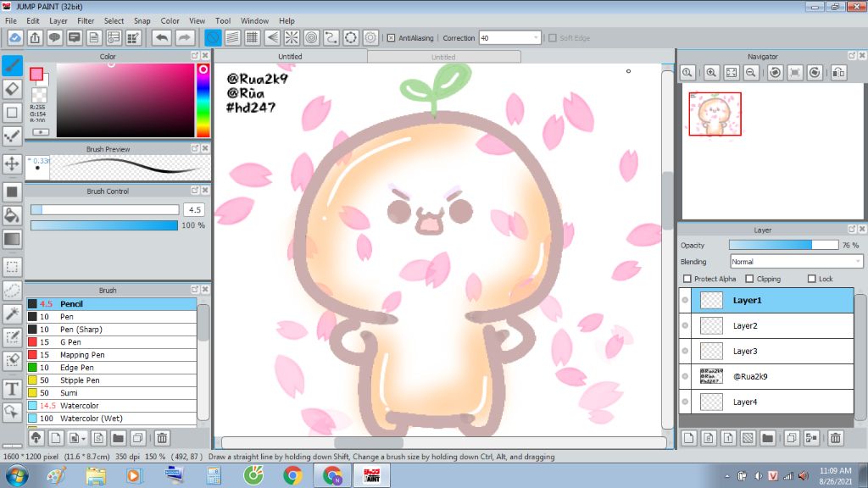Select the Magic Wand tool
Viewport: 868px width, 488px height.
point(12,313)
